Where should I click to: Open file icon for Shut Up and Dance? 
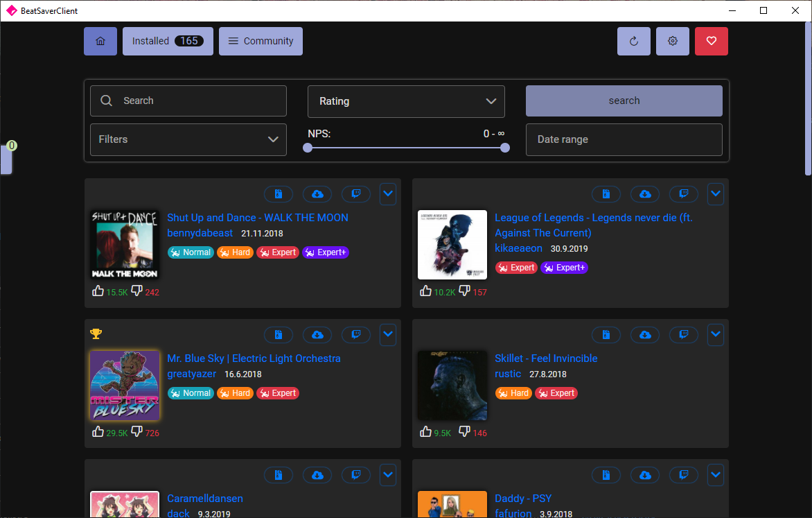click(x=279, y=194)
